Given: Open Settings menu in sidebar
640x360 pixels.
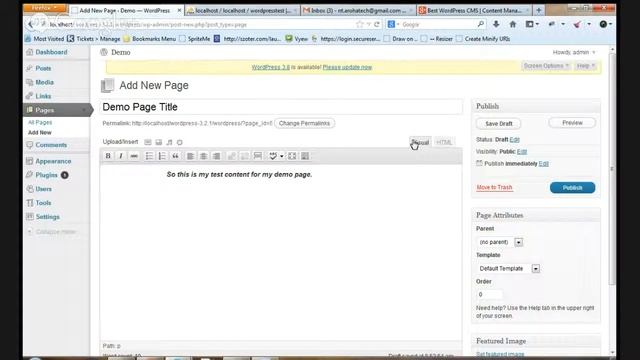Looking at the screenshot, I should pyautogui.click(x=47, y=217).
